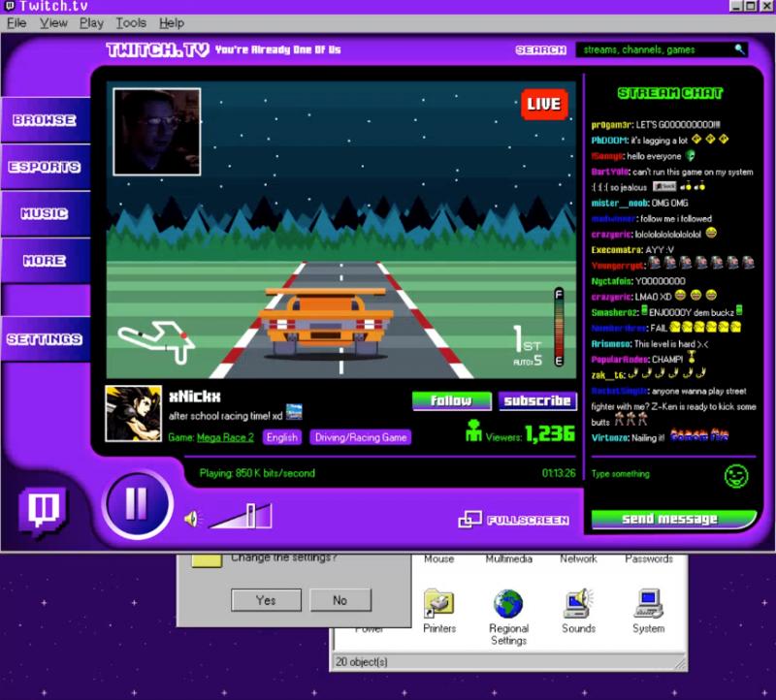The height and width of the screenshot is (700, 776).
Task: Click the red LIVE badge
Action: tap(544, 104)
